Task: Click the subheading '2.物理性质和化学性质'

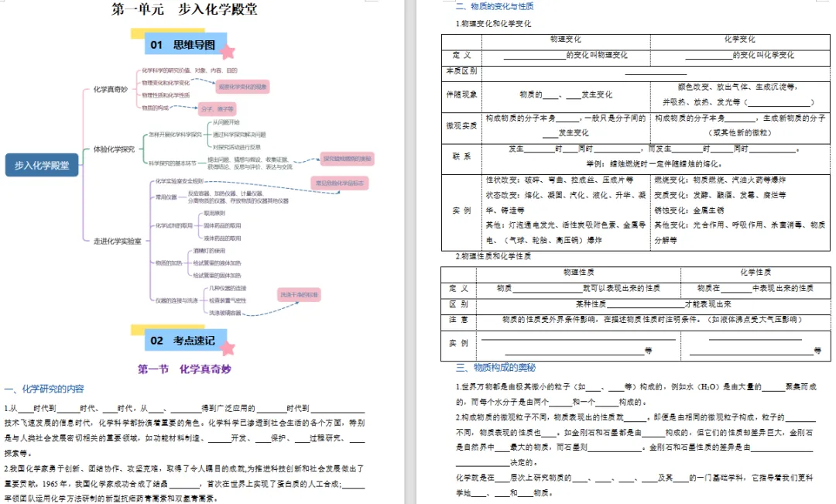Action: click(493, 256)
